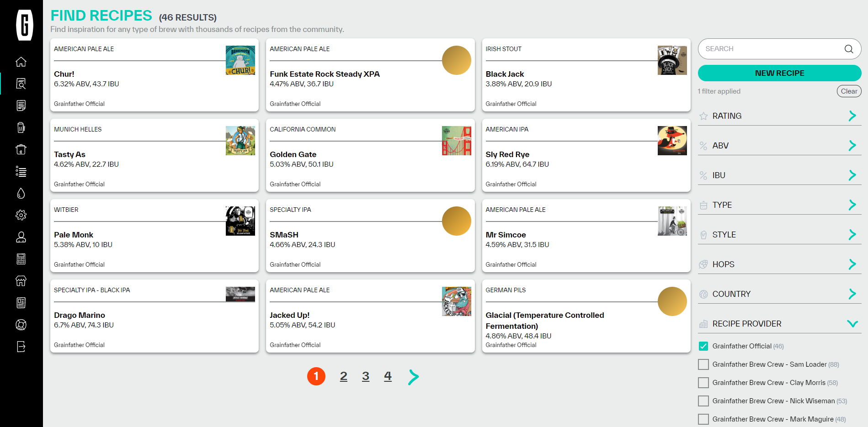Screen dimensions: 868x427
Task: Expand the STYLE filter chevron
Action: [x=852, y=235]
